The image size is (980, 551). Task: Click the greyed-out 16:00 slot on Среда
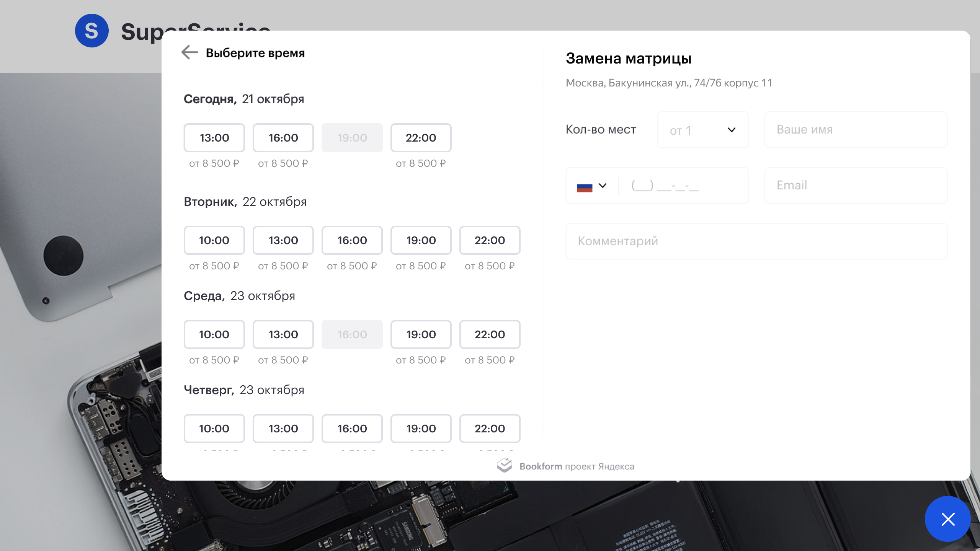352,334
